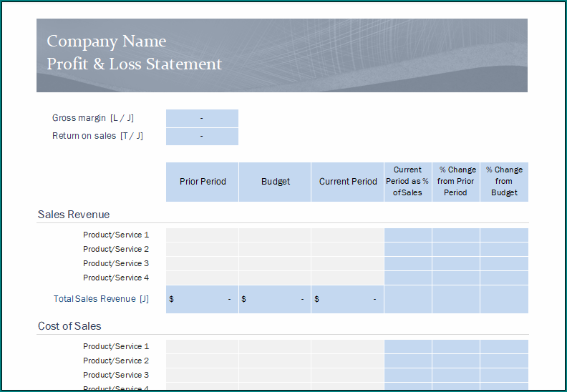Image resolution: width=567 pixels, height=392 pixels.
Task: Click Current Period cell for Sales Revenue Product/Service 2
Action: pyautogui.click(x=347, y=249)
